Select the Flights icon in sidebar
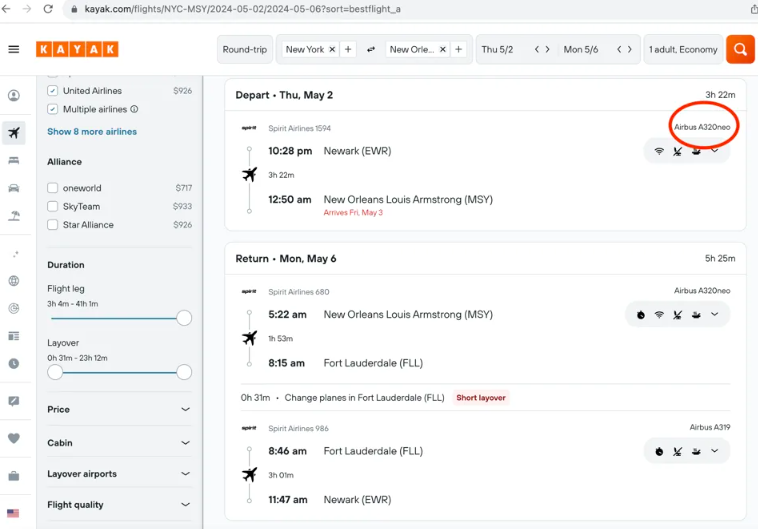The width and height of the screenshot is (758, 529). [14, 132]
